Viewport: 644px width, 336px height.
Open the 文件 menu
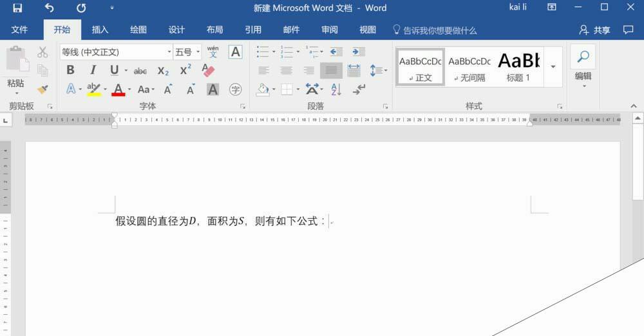[x=19, y=30]
